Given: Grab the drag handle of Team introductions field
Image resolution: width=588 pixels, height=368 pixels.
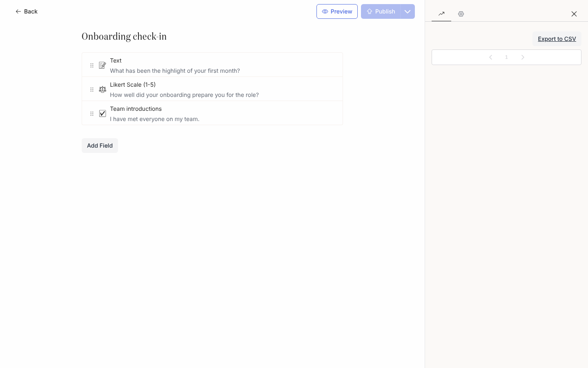Looking at the screenshot, I should [x=92, y=114].
